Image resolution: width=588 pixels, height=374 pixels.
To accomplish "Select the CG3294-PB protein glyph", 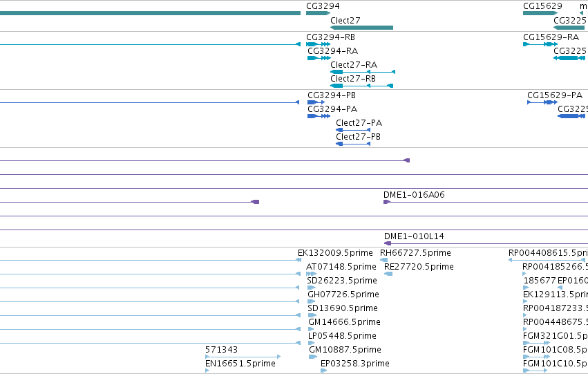I will click(316, 102).
